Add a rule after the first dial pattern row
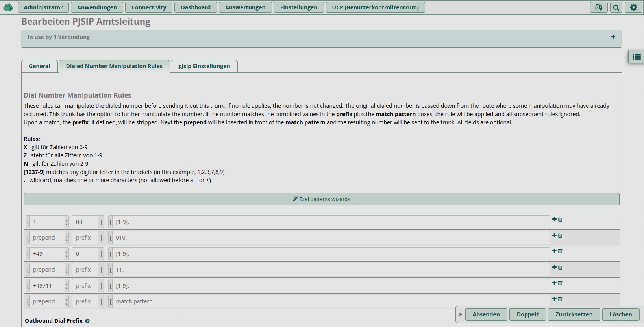 (554, 219)
